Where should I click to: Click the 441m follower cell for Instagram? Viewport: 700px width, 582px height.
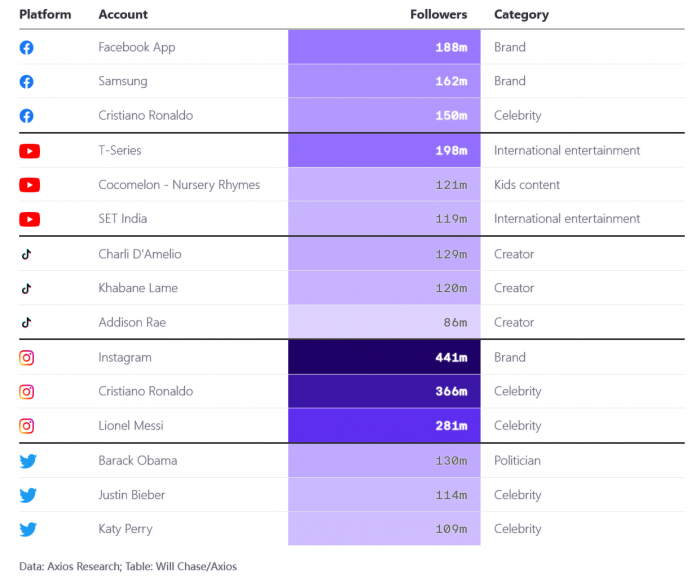(x=384, y=357)
